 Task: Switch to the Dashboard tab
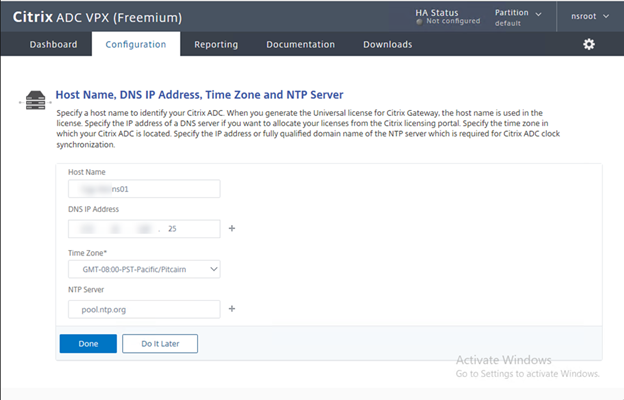tap(53, 44)
